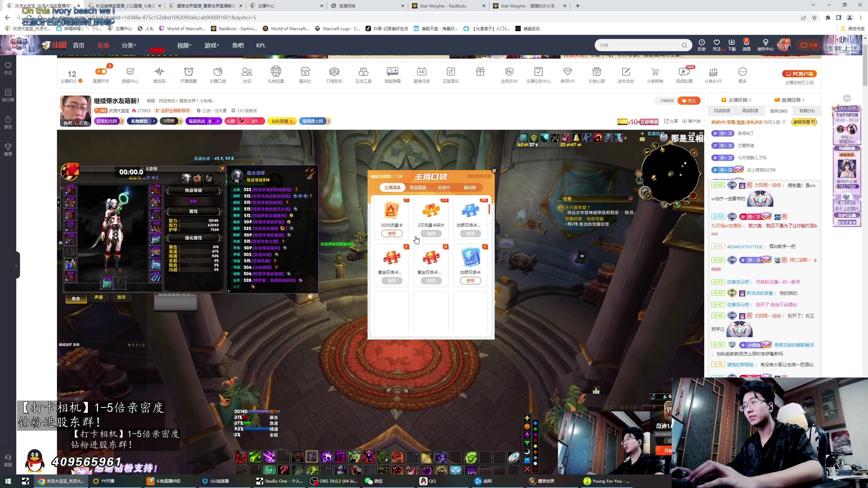Image resolution: width=868 pixels, height=488 pixels.
Task: Open 创作中心 in the header
Action: [766, 45]
